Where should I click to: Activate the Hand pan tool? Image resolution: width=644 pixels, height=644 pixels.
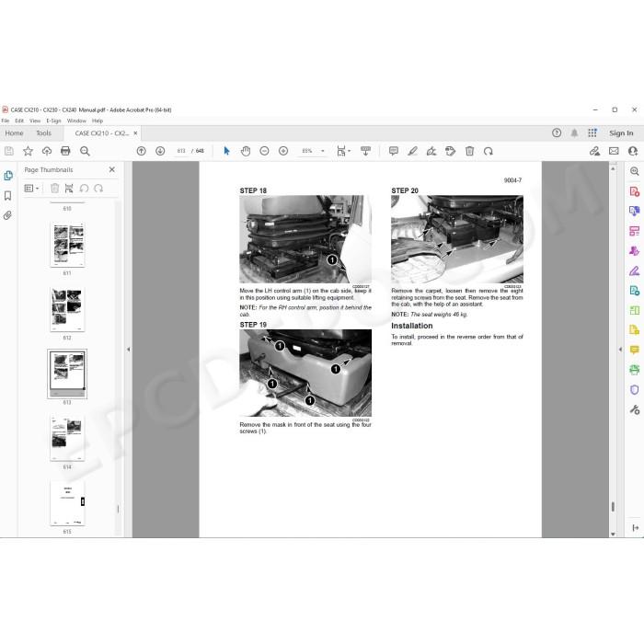pos(246,151)
